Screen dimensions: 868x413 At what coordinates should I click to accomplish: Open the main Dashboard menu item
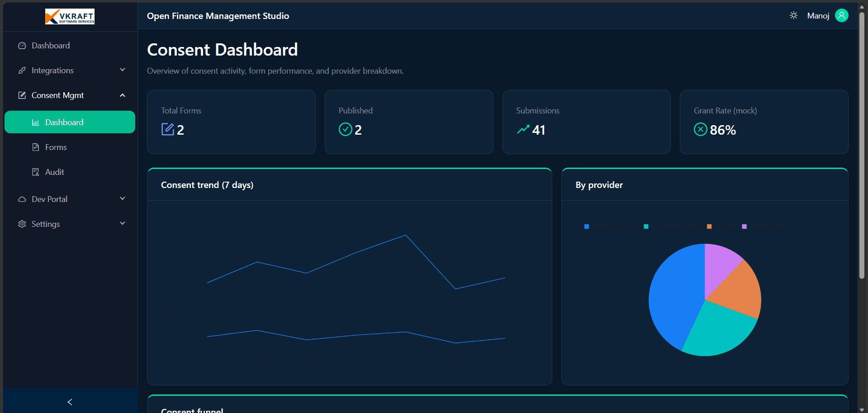click(70, 46)
